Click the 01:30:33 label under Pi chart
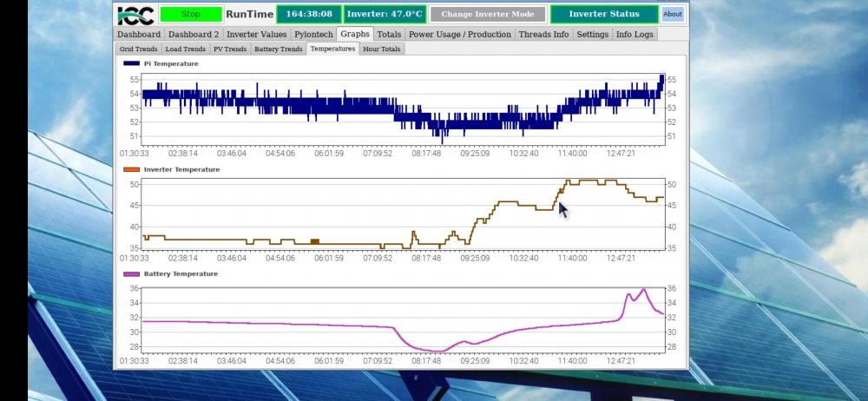This screenshot has height=401, width=868. pyautogui.click(x=135, y=153)
